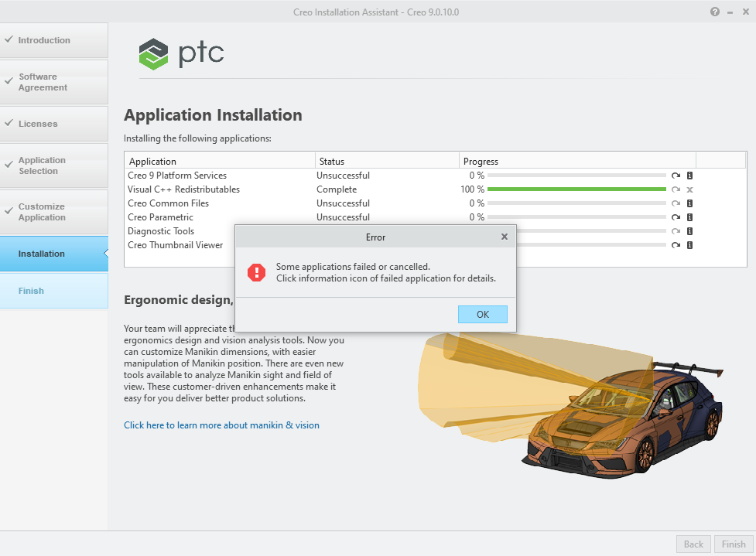Go to Licenses step
The image size is (756, 556).
coord(53,124)
